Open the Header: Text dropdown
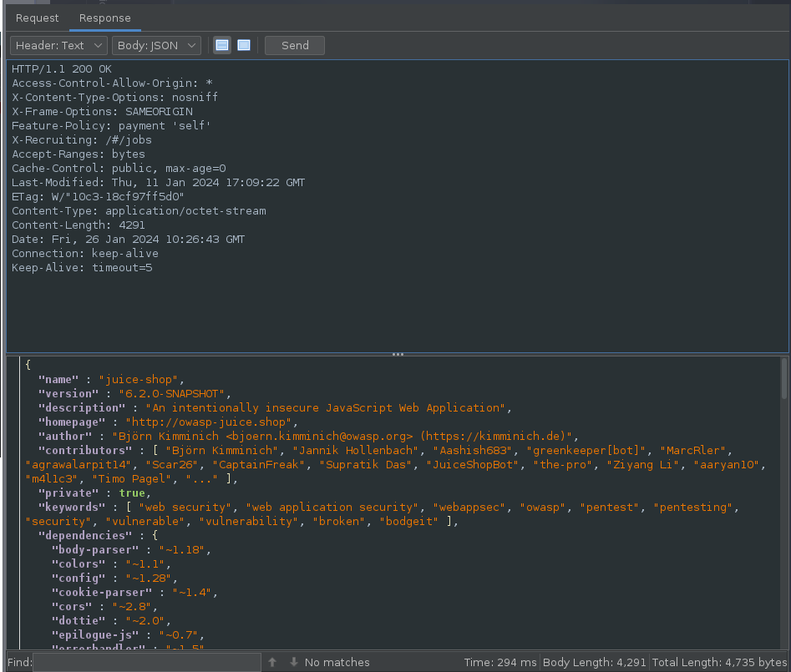 (58, 45)
